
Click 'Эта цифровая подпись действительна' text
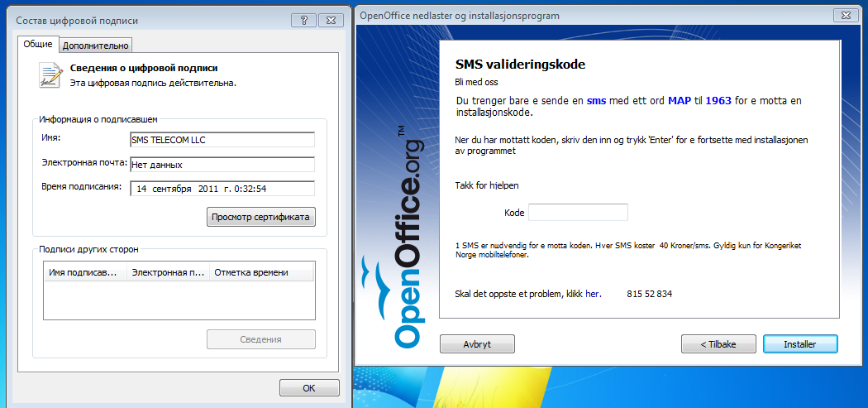(x=153, y=83)
